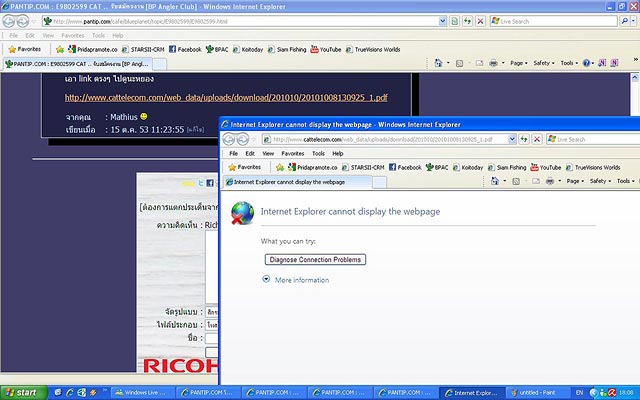The image size is (640, 400).
Task: Click Add to Favorites Bar icon in PANTIP window
Action: tap(60, 49)
